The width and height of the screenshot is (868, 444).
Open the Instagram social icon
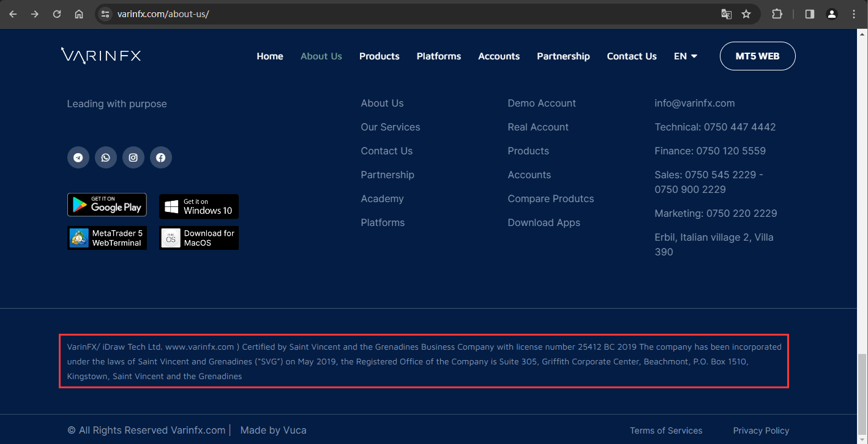click(x=133, y=157)
